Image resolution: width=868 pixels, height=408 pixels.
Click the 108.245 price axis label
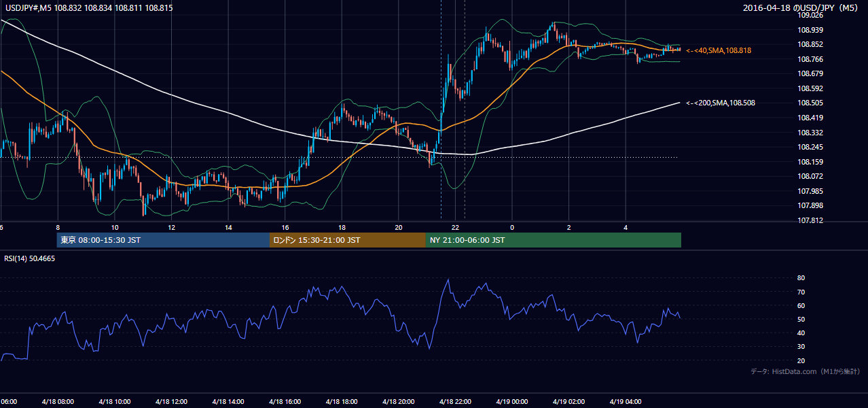coord(810,147)
